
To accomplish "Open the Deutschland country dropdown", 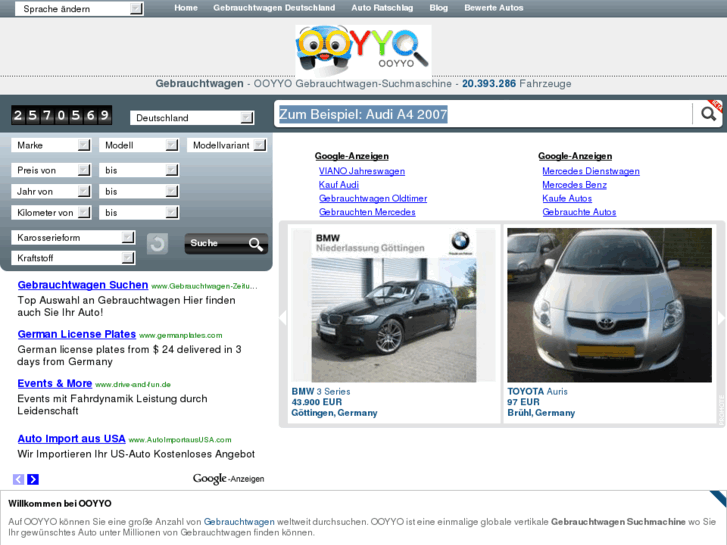I will coord(192,118).
